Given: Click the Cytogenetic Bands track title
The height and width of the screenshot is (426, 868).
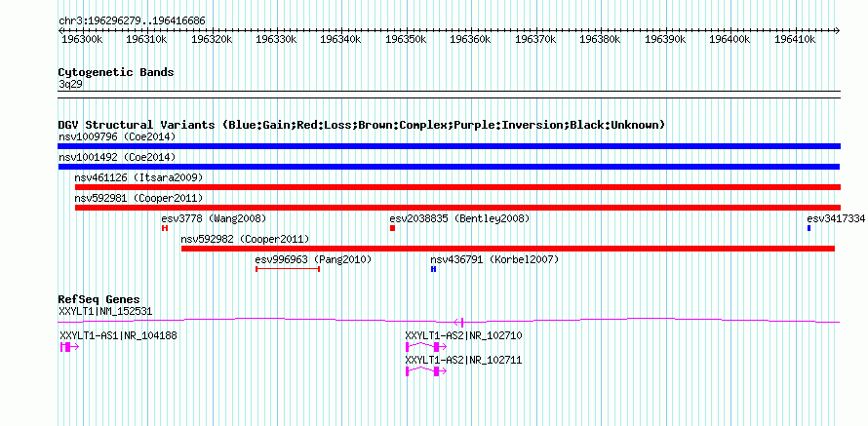Looking at the screenshot, I should pos(116,72).
